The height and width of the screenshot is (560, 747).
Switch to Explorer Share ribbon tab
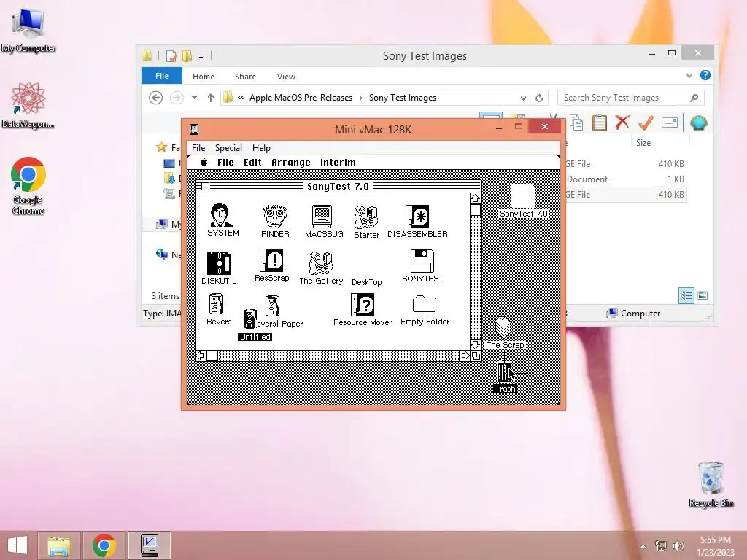[x=245, y=76]
